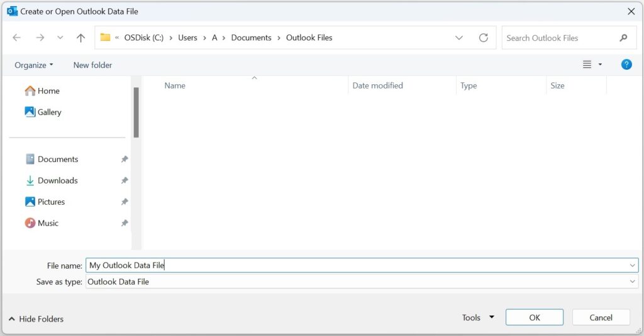This screenshot has width=644, height=336.
Task: Confirm with the OK button
Action: pyautogui.click(x=535, y=318)
